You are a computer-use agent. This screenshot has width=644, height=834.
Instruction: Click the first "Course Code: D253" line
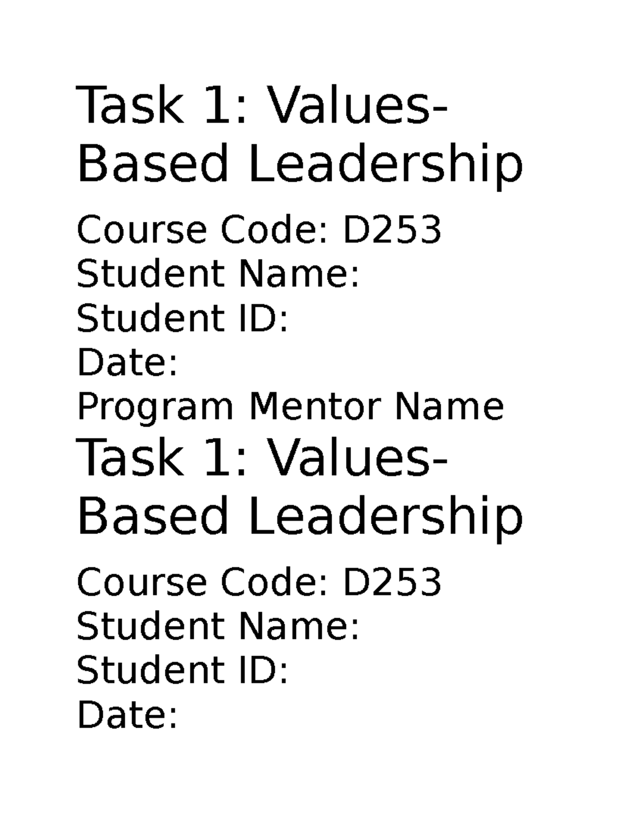pos(259,230)
